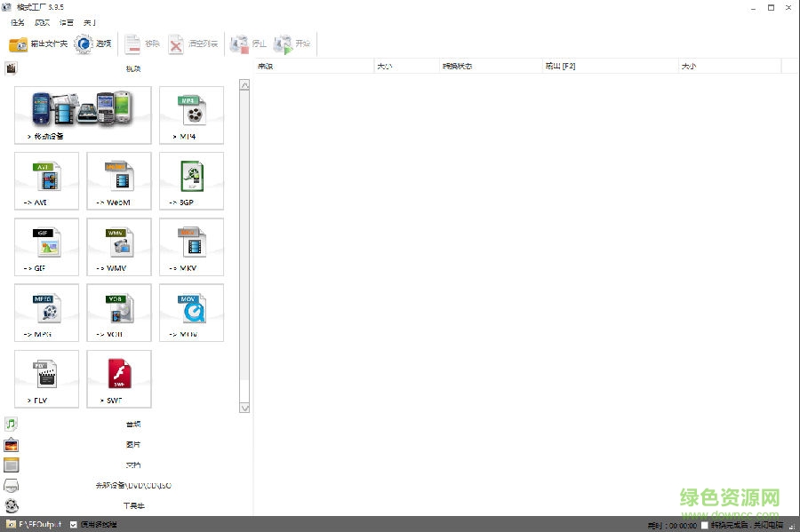The height and width of the screenshot is (532, 800).
Task: Pick the SWF Flash conversion icon
Action: pos(119,378)
